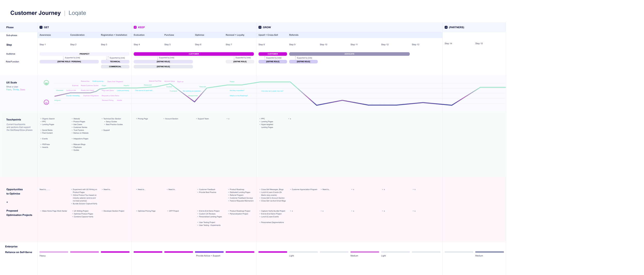The width and height of the screenshot is (644, 275).
Task: Click the numbered badge next to PARTNERS phase
Action: tap(446, 27)
